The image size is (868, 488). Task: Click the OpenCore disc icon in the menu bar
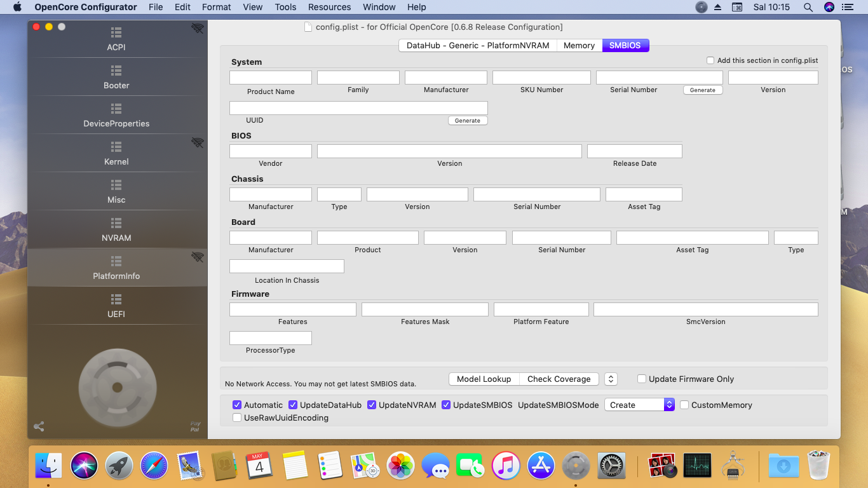click(x=702, y=7)
